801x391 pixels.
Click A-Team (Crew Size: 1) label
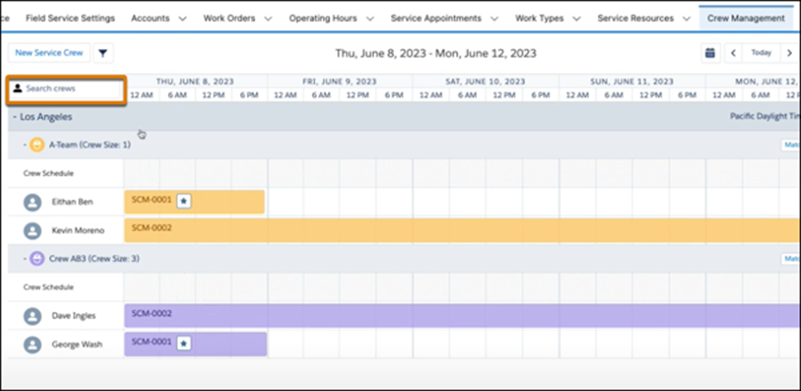[x=90, y=145]
